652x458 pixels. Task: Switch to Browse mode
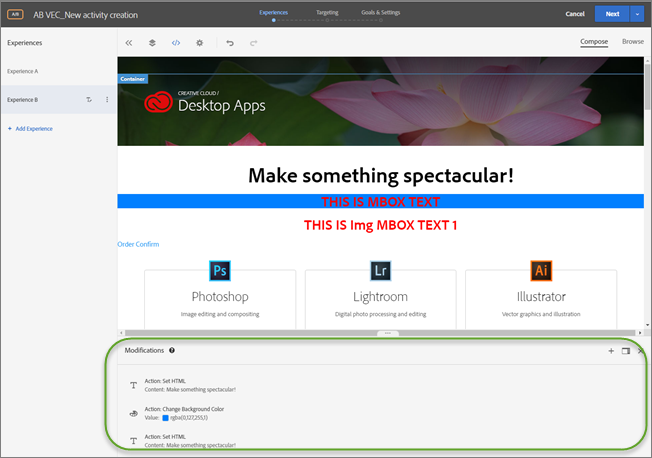[x=633, y=42]
